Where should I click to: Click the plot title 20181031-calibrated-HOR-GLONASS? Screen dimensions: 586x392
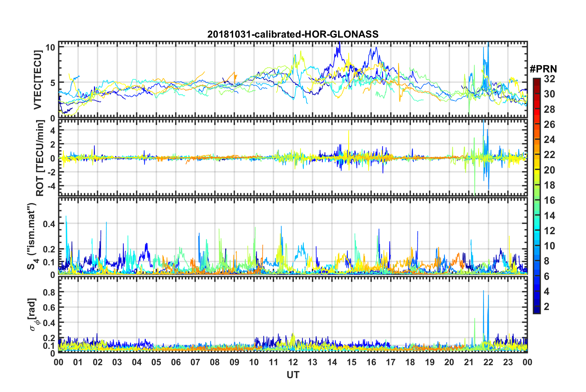click(x=293, y=34)
